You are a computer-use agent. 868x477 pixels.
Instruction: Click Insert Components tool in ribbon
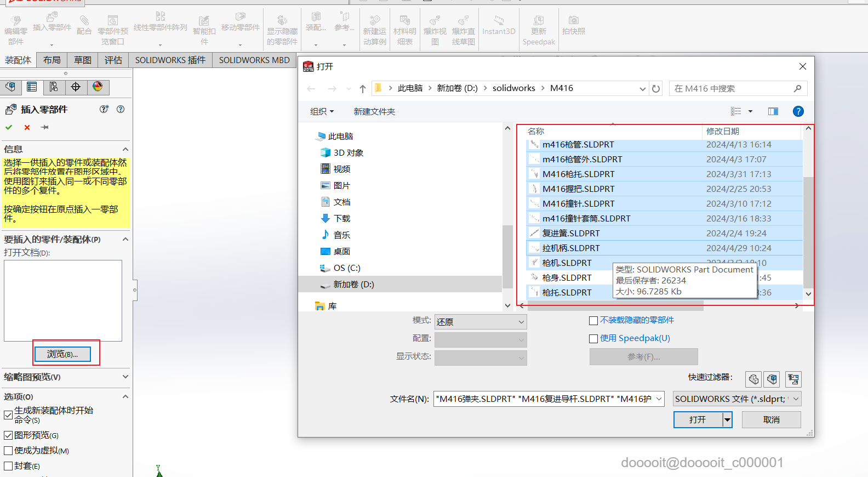(x=52, y=27)
